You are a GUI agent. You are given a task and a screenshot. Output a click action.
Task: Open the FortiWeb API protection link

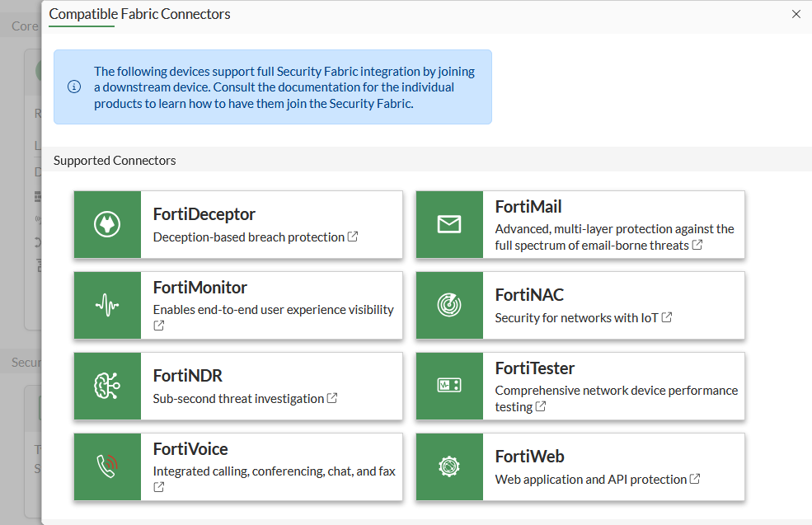tap(697, 478)
